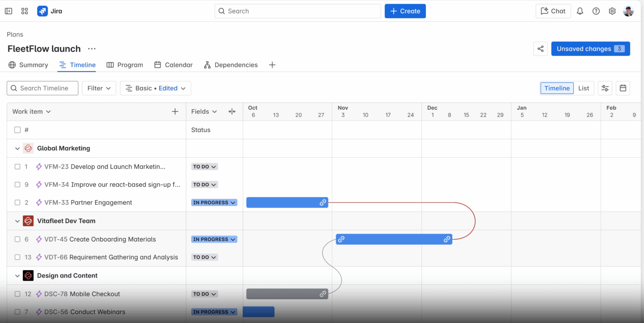Open the Fields dropdown

(x=204, y=112)
